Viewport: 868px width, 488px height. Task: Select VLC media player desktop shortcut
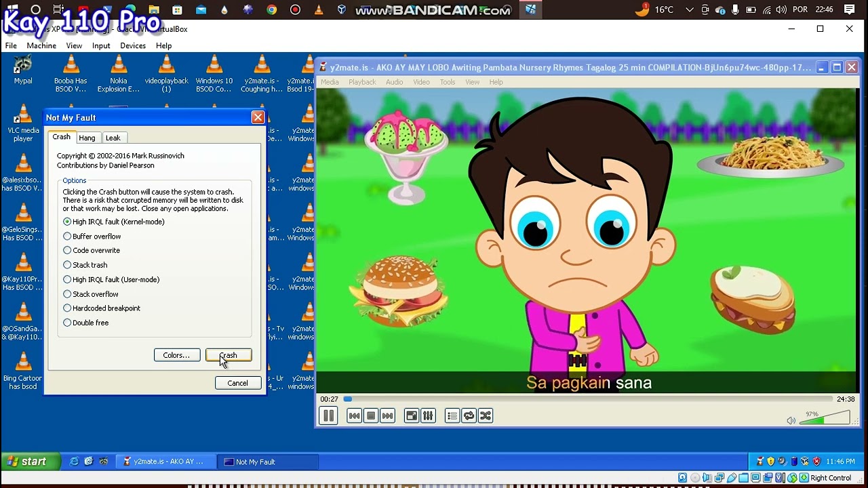click(23, 123)
